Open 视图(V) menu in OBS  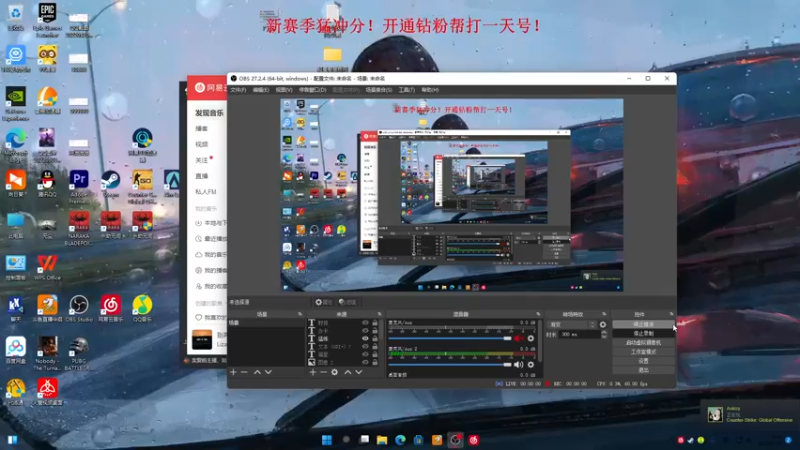[x=284, y=90]
